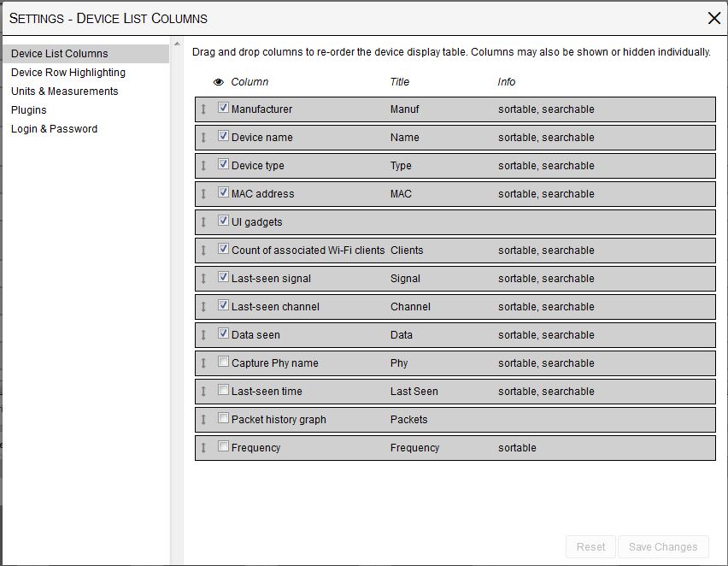The image size is (728, 566).
Task: Click the 'UI gadgets' column label
Action: pyautogui.click(x=256, y=222)
